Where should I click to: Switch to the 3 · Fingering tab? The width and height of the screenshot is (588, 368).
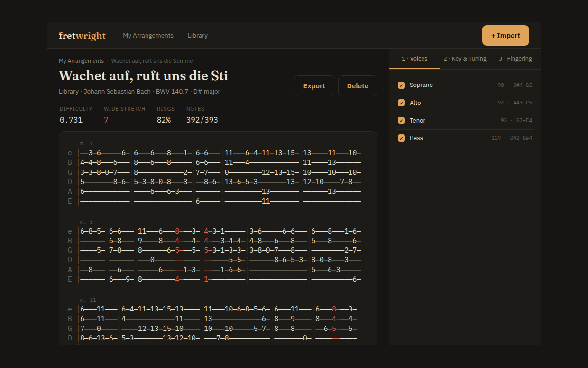[x=515, y=59]
